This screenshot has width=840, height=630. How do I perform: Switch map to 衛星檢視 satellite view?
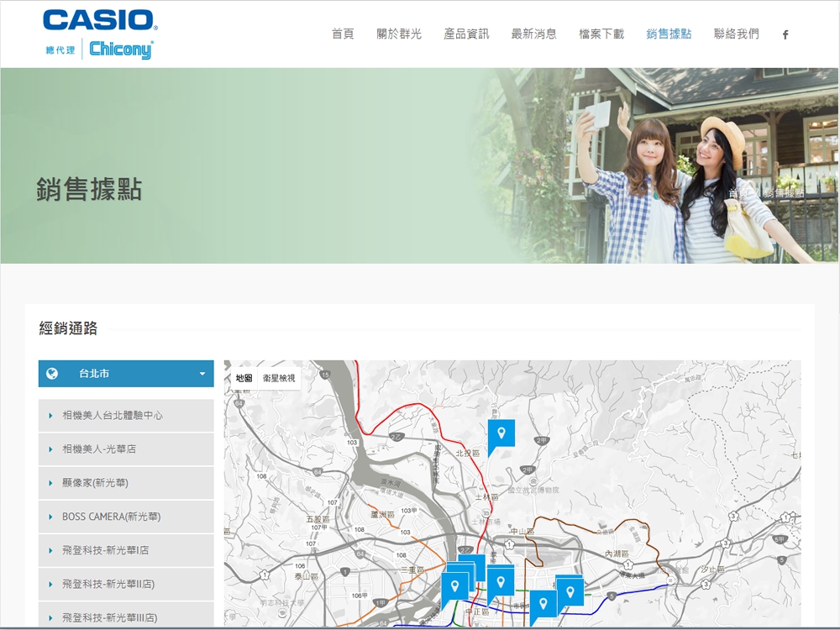click(x=279, y=378)
